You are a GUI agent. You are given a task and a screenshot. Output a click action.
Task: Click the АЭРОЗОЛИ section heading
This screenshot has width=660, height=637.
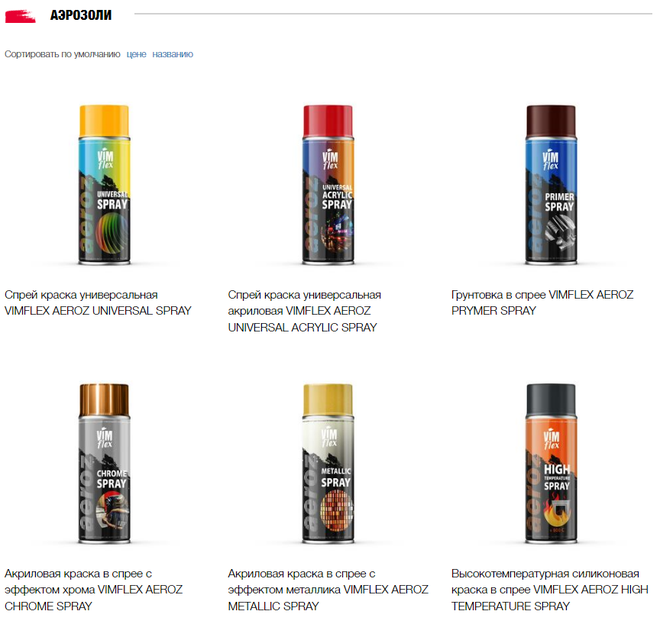(x=81, y=15)
